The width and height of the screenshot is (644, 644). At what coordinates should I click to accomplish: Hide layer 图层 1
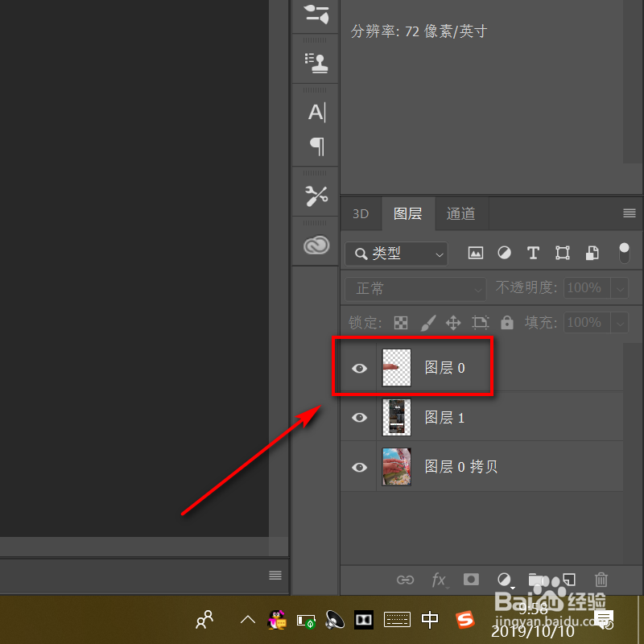[x=358, y=417]
